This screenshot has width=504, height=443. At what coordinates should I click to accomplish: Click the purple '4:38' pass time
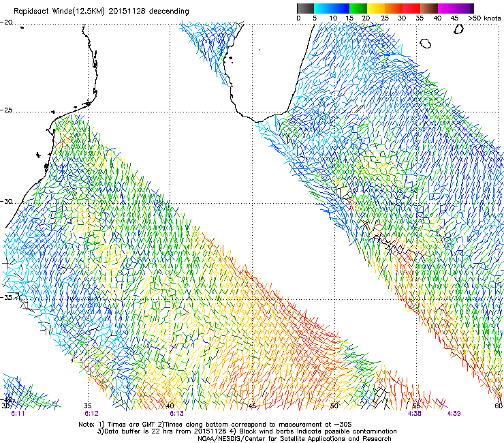[x=414, y=414]
